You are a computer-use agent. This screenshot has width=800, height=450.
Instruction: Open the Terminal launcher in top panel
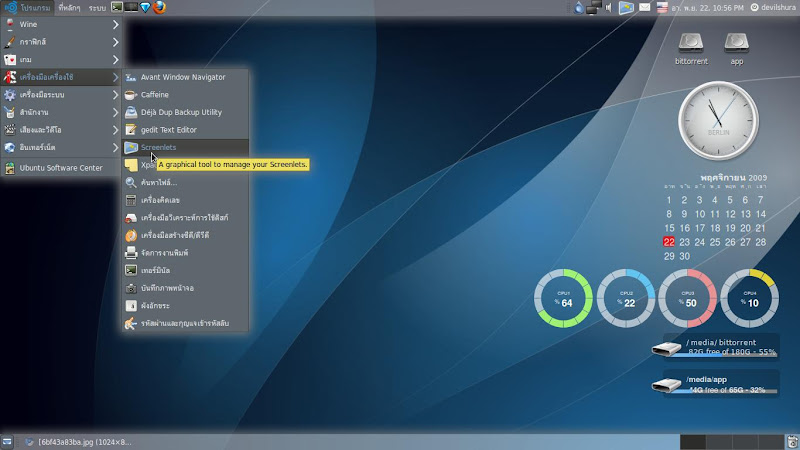(117, 7)
